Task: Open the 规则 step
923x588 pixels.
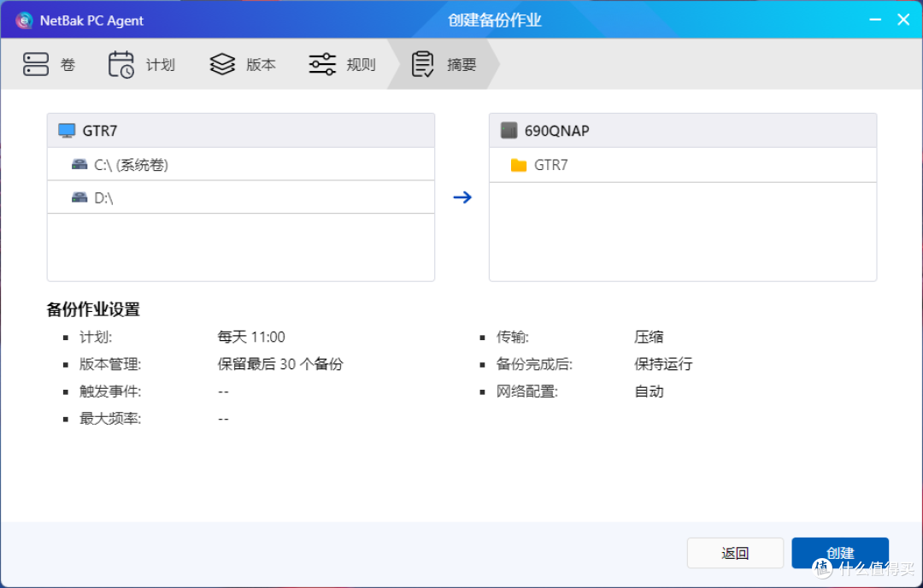Action: (x=343, y=64)
